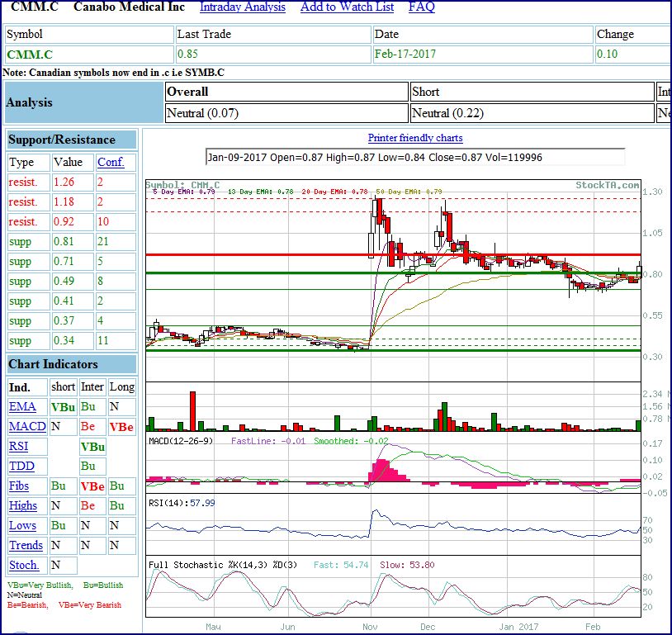The width and height of the screenshot is (672, 635).
Task: Click the Fibs intermediate VBe rating
Action: click(92, 486)
